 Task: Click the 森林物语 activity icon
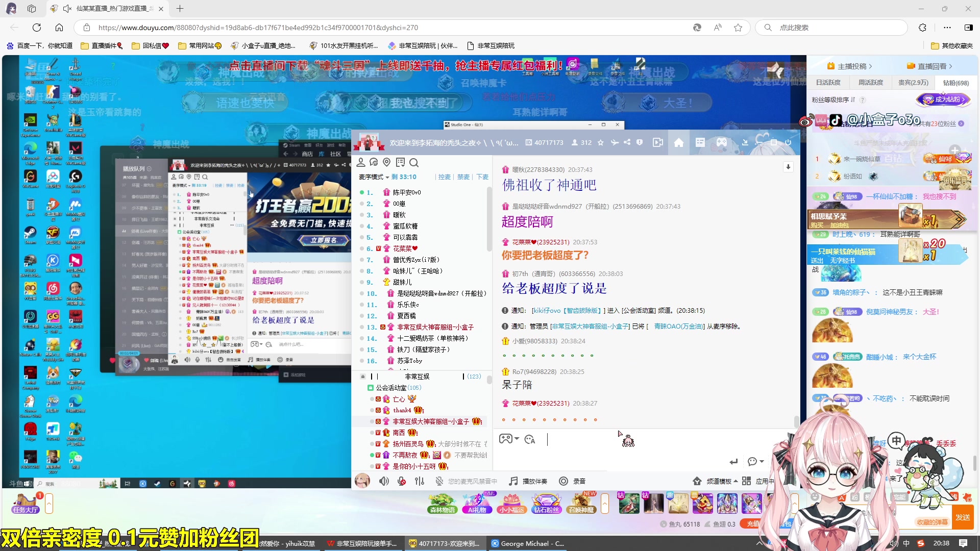point(442,503)
